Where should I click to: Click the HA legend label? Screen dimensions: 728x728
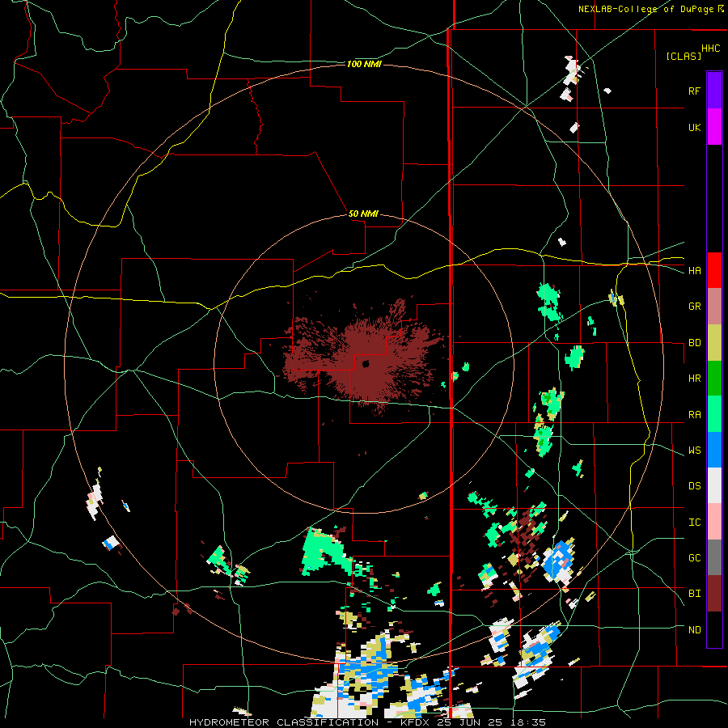(x=694, y=271)
